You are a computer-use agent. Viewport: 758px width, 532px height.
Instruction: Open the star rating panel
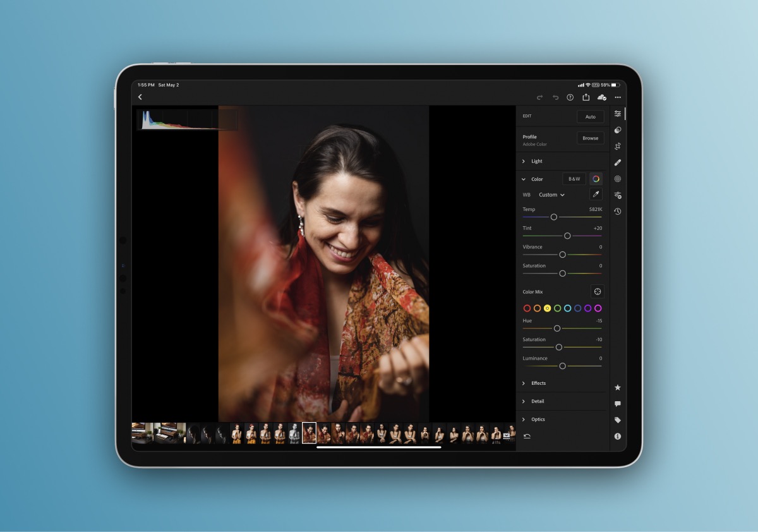tap(618, 387)
